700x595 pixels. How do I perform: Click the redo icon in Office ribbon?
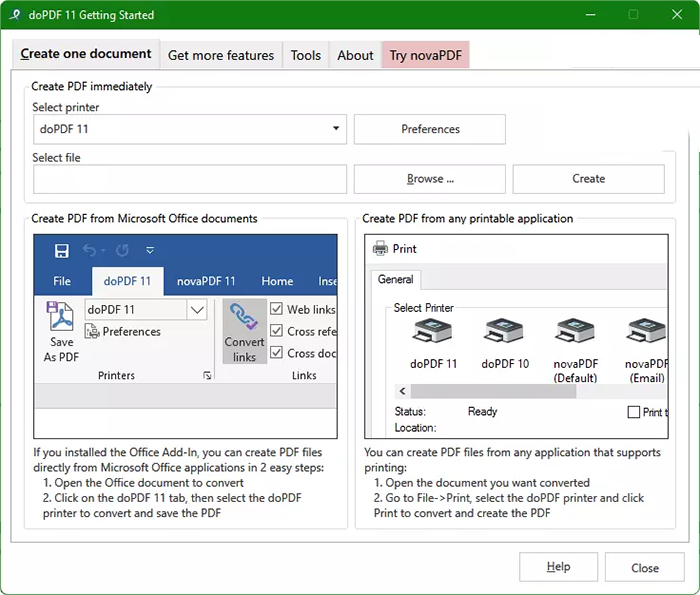pos(122,250)
